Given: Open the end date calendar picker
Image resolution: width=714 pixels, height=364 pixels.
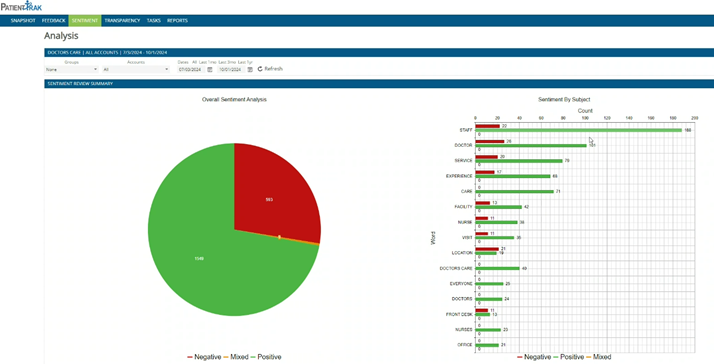Looking at the screenshot, I should tap(250, 70).
